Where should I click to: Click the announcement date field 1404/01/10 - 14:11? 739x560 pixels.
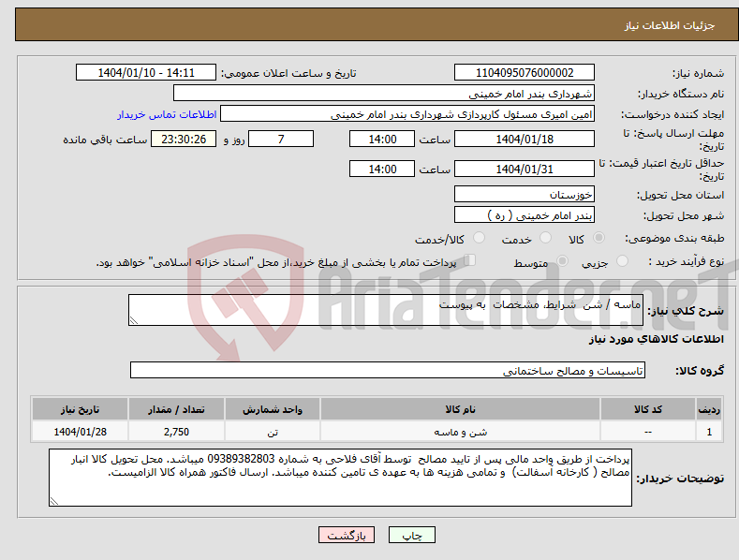145,73
